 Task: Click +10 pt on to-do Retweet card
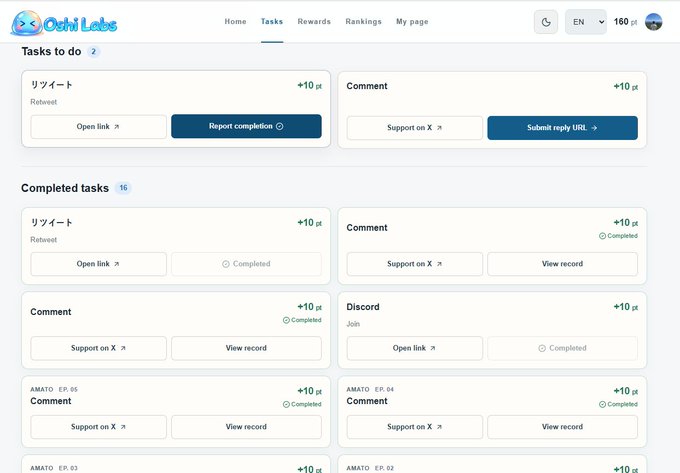point(309,85)
